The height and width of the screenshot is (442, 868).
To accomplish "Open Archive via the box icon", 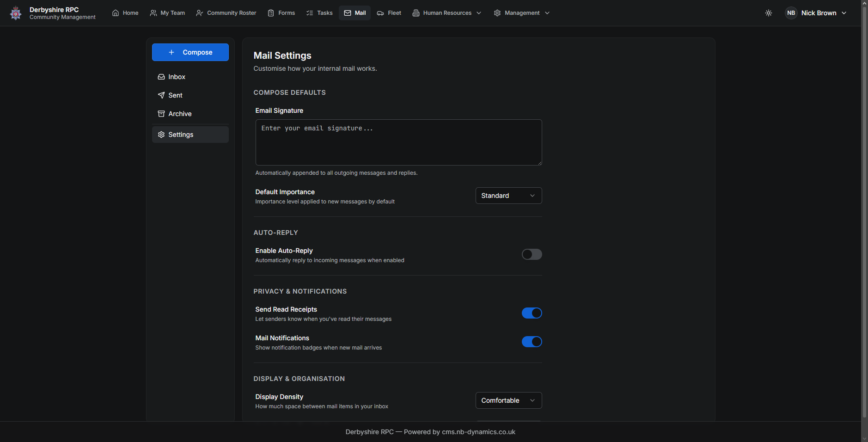I will (161, 114).
